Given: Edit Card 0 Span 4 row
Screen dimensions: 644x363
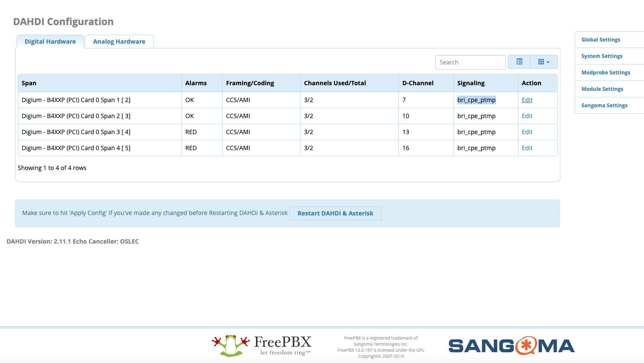Looking at the screenshot, I should (527, 148).
